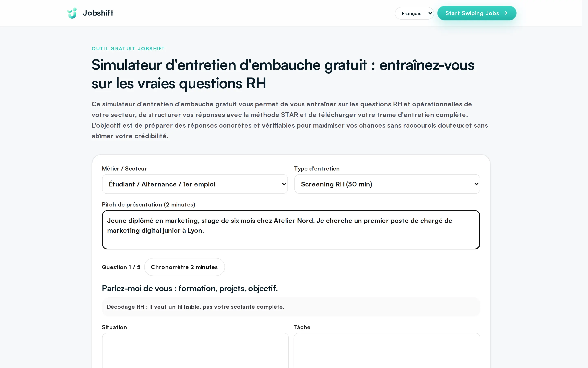
Task: Click into the Pitch de présentation textarea
Action: point(291,230)
